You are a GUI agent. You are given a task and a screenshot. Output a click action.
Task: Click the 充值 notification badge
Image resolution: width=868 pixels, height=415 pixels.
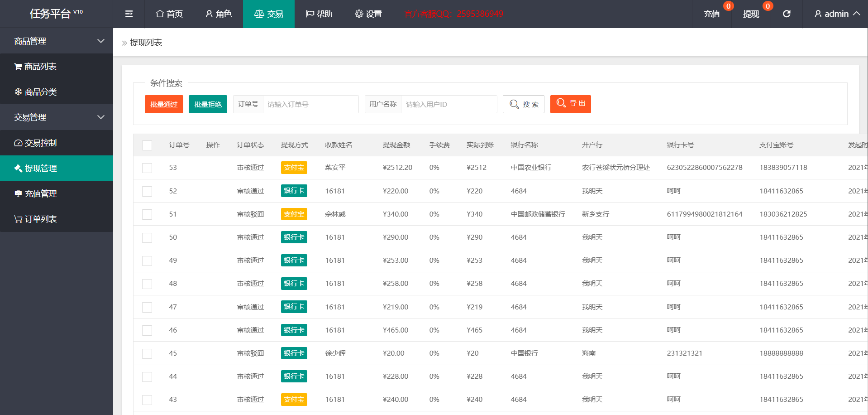point(728,6)
